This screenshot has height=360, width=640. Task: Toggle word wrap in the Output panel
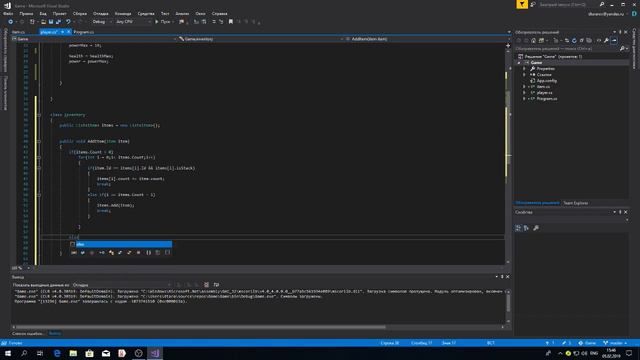216,285
